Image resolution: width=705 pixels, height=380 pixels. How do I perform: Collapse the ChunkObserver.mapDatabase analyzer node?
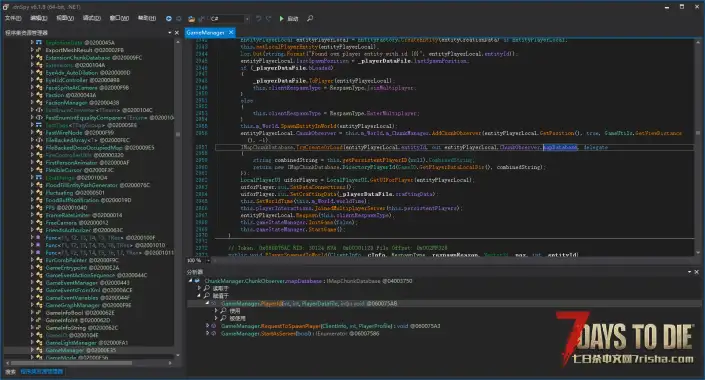[x=190, y=281]
